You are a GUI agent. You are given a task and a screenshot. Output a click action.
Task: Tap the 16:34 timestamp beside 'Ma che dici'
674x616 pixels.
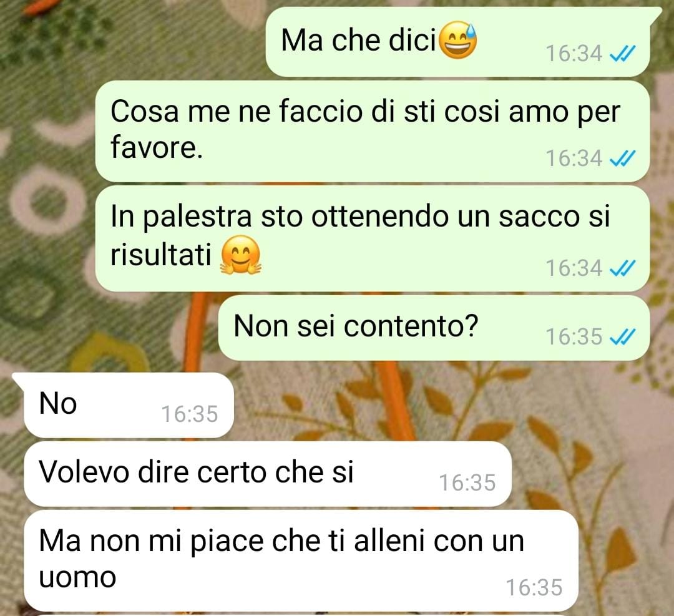574,54
